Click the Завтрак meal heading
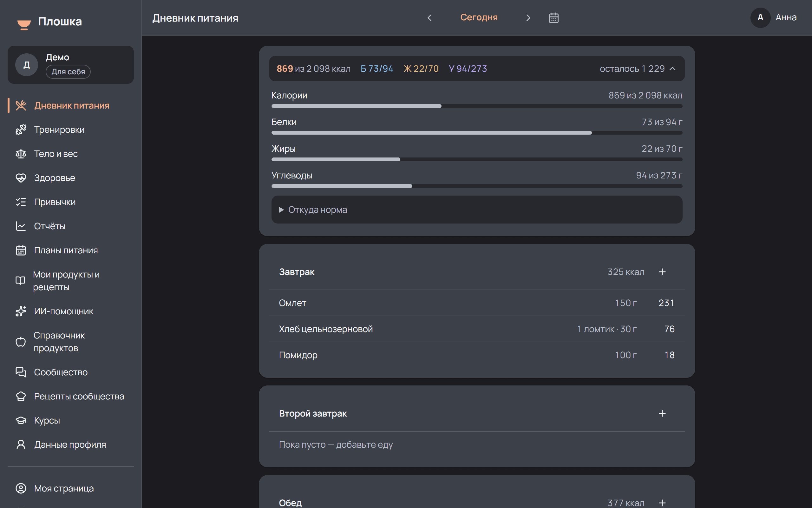 pyautogui.click(x=297, y=272)
